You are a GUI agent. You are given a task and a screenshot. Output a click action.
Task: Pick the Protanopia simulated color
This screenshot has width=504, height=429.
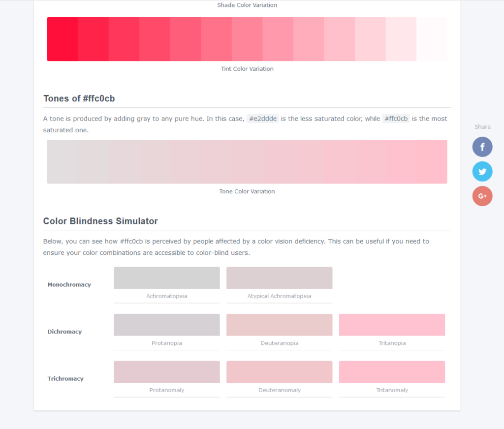tap(167, 325)
